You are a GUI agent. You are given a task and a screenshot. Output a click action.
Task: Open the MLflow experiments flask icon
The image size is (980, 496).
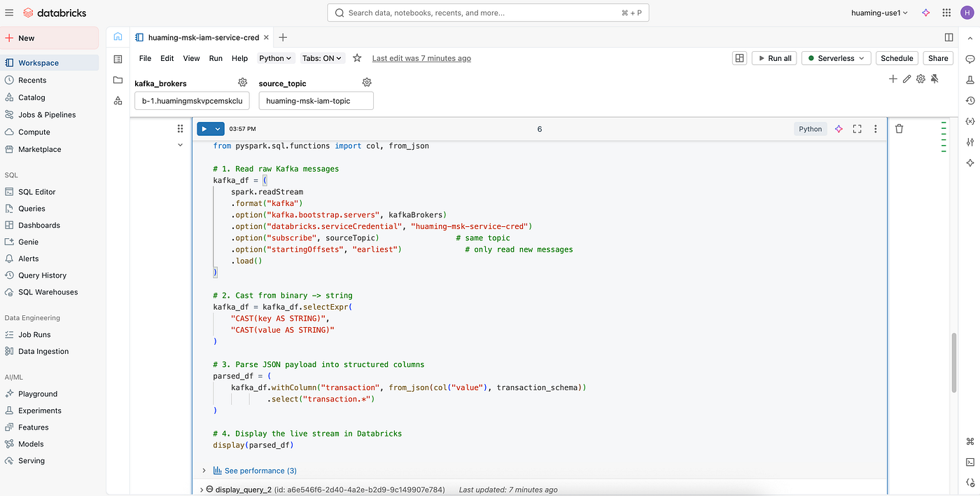click(x=970, y=80)
